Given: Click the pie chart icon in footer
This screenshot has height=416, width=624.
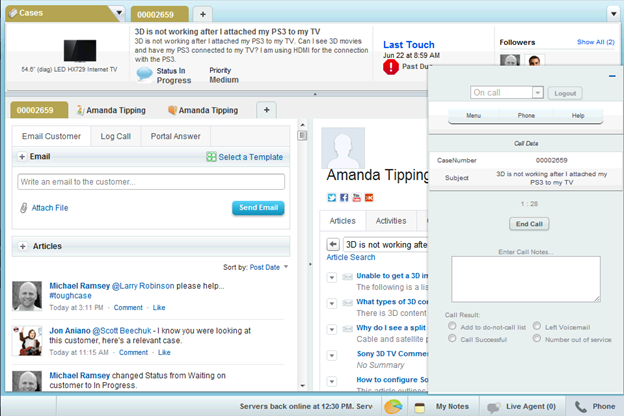Looking at the screenshot, I should tap(393, 406).
